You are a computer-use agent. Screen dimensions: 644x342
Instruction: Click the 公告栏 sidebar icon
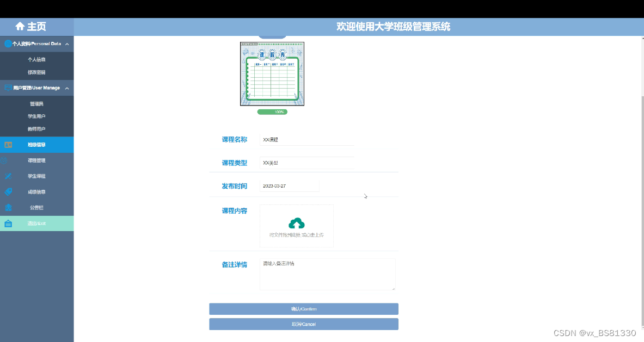coord(8,208)
